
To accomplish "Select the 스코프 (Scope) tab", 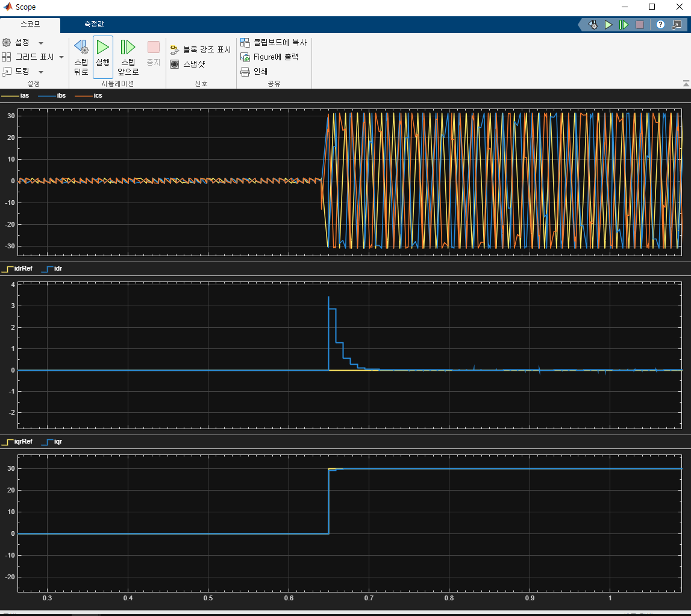I will coord(30,25).
